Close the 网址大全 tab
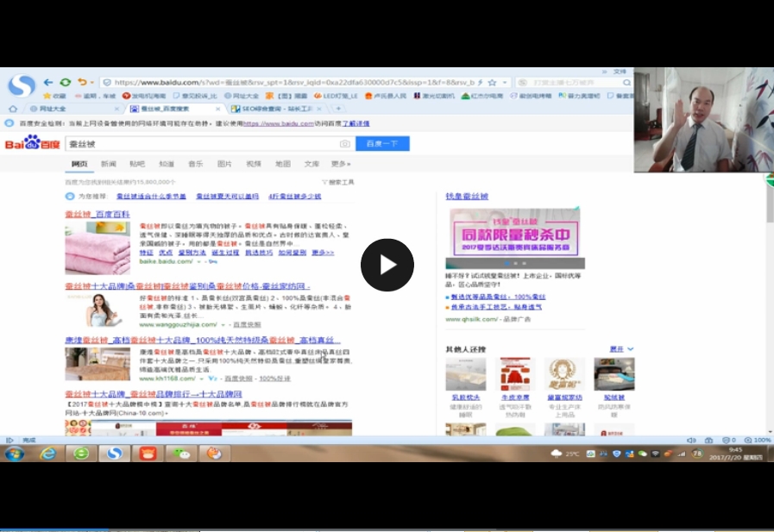 (x=117, y=109)
